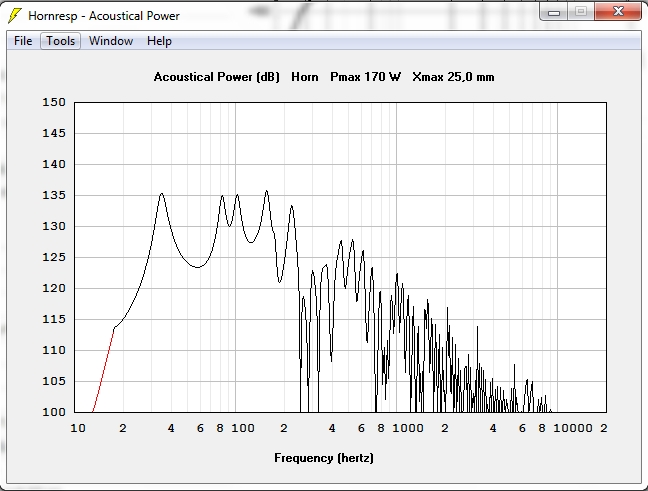Viewport: 648px width, 491px height.
Task: Click the 100 dB y-axis label
Action: [x=54, y=412]
